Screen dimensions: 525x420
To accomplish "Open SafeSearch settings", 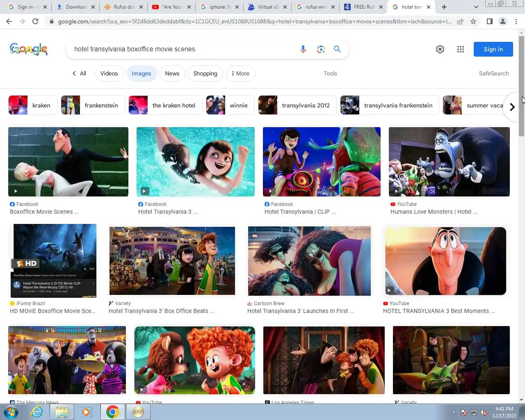I will 494,73.
